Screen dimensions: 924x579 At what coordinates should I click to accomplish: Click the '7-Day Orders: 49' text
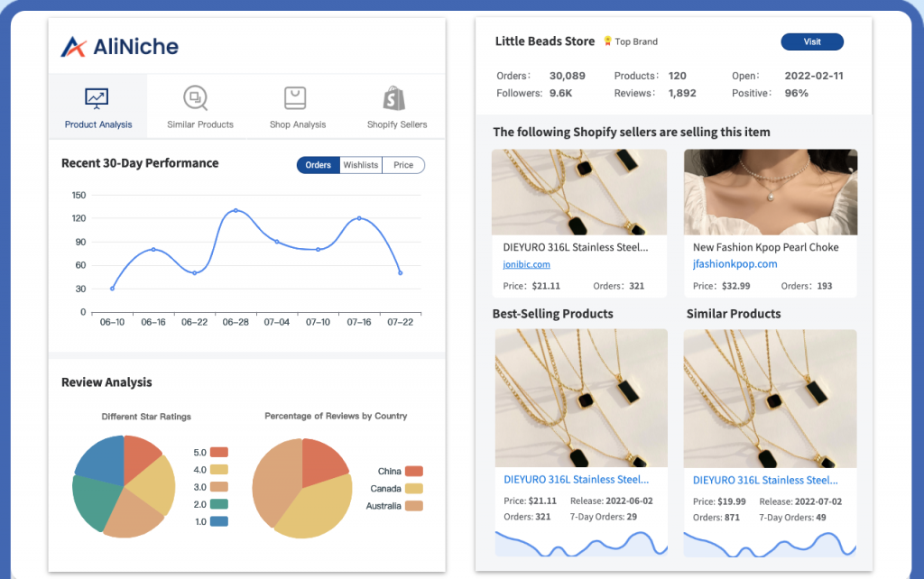[x=792, y=518]
